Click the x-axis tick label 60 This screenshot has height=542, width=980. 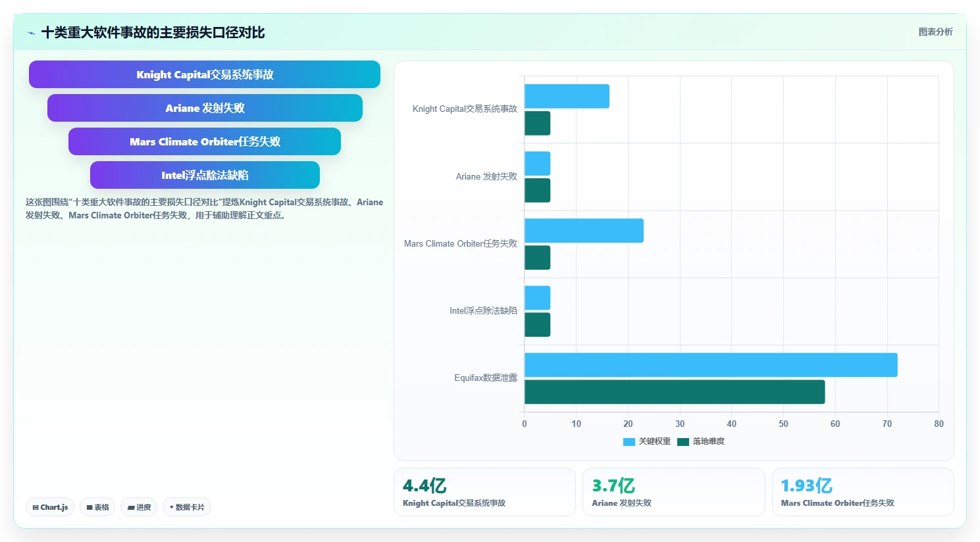[835, 424]
